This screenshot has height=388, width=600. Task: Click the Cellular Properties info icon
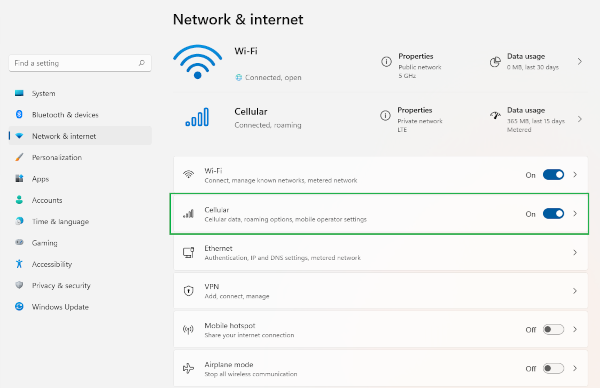point(385,115)
